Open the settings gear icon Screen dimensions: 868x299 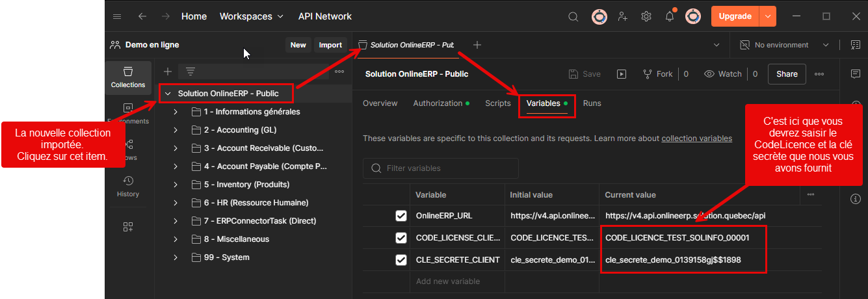[646, 16]
